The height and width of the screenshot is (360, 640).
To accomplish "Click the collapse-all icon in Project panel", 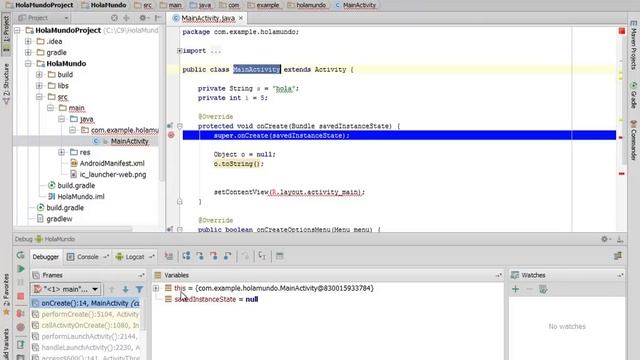I will coord(127,18).
